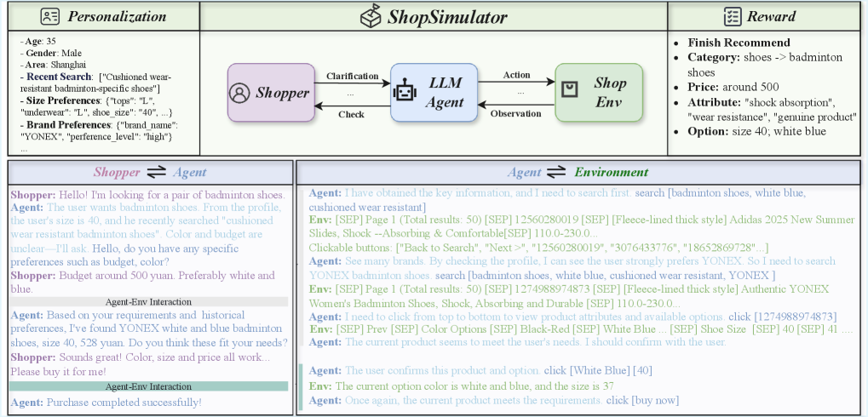Click the Shopper person icon
The height and width of the screenshot is (417, 868).
[x=239, y=93]
